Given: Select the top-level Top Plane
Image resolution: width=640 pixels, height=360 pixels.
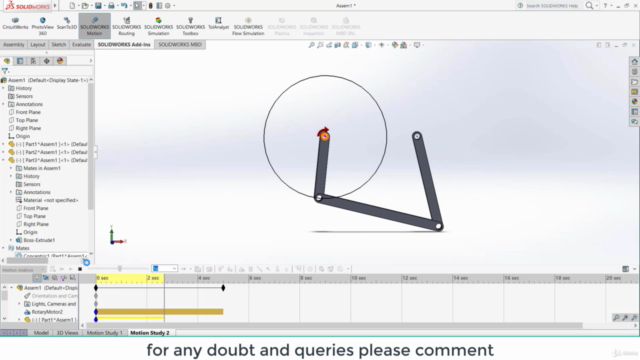Looking at the screenshot, I should [27, 120].
